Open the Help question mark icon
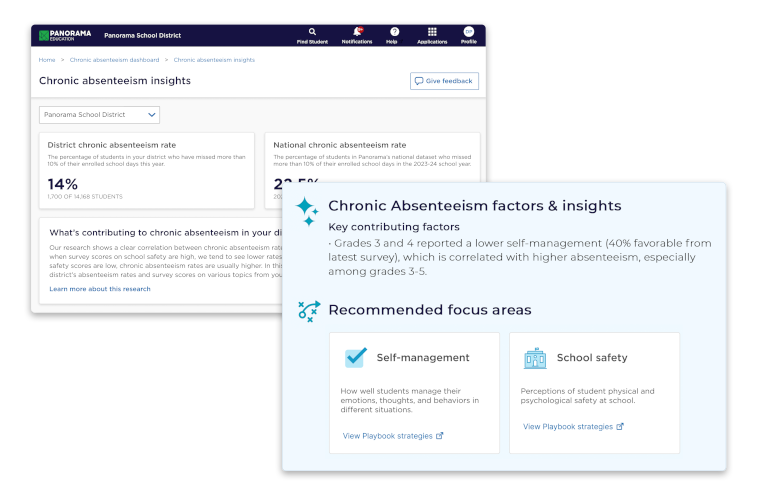 click(x=394, y=33)
